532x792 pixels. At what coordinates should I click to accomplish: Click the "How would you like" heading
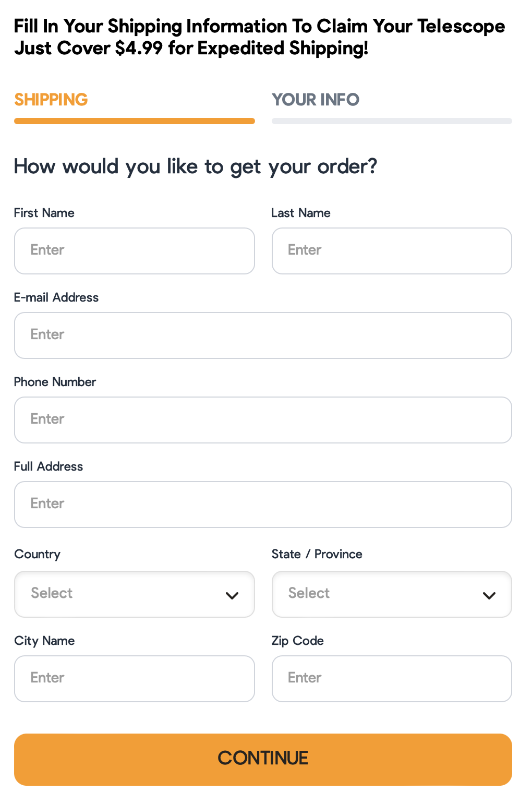[195, 167]
